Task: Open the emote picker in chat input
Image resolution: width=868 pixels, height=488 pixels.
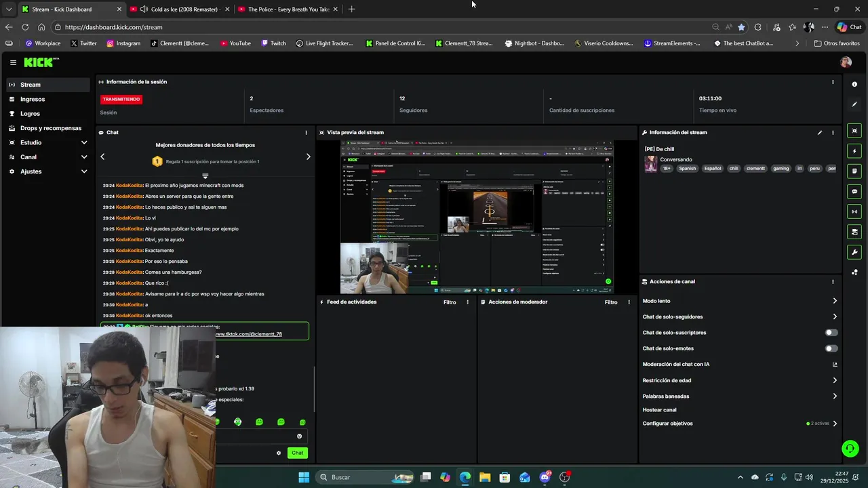Action: point(299,436)
